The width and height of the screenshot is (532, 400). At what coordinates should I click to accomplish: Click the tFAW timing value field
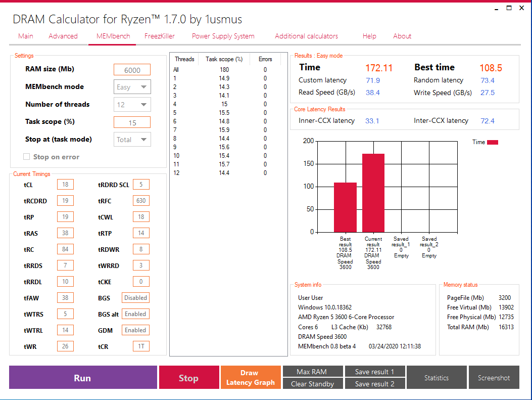point(65,298)
